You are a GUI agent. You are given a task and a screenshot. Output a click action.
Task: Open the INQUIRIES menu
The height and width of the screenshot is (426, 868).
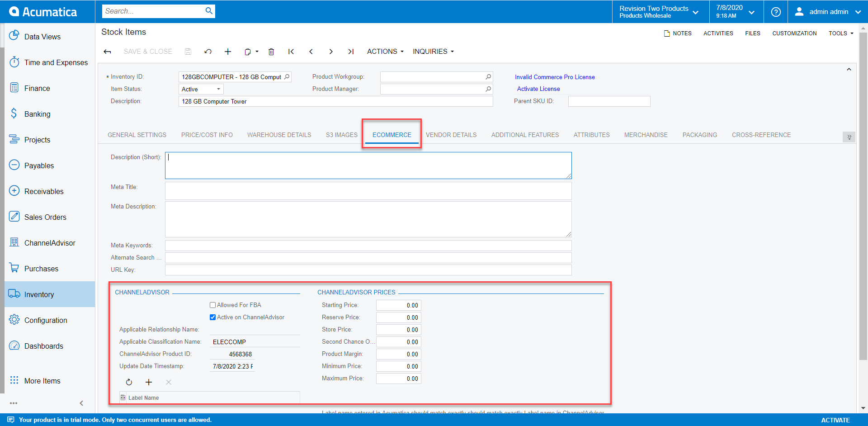pyautogui.click(x=433, y=52)
